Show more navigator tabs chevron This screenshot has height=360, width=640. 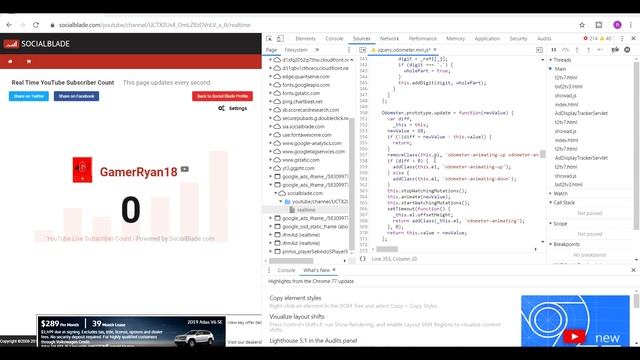click(x=317, y=50)
